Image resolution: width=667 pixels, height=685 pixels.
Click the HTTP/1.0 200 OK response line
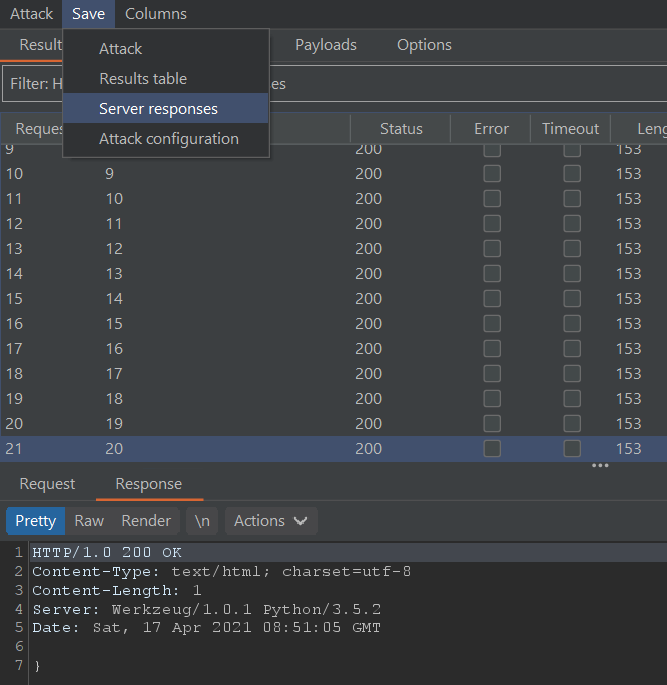tap(107, 553)
